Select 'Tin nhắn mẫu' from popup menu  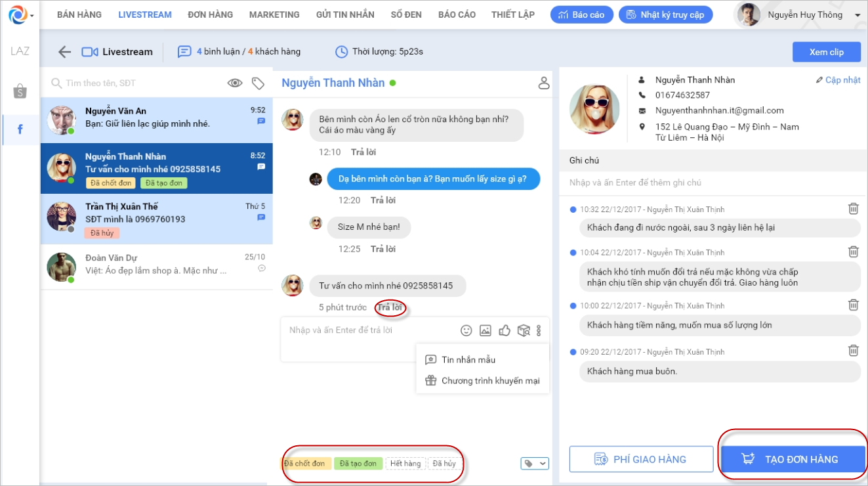468,360
